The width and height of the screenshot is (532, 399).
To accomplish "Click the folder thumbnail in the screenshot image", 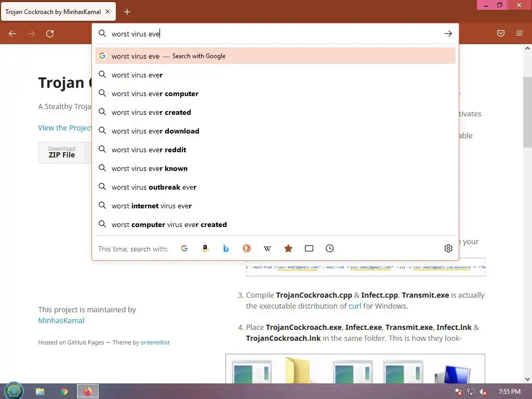I will point(298,370).
